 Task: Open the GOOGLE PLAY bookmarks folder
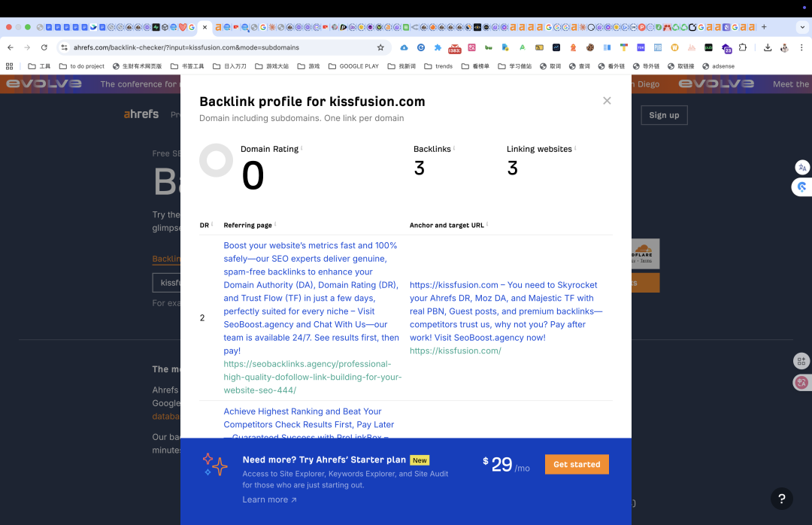tap(353, 66)
